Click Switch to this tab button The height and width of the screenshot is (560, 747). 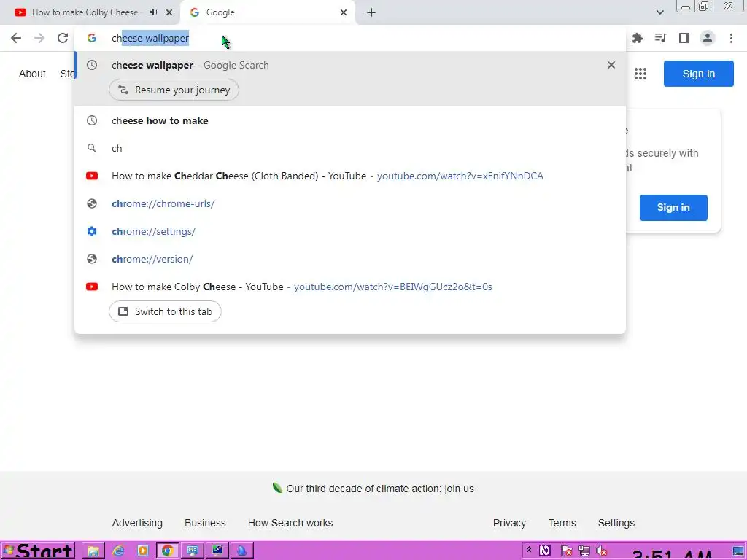(x=165, y=311)
